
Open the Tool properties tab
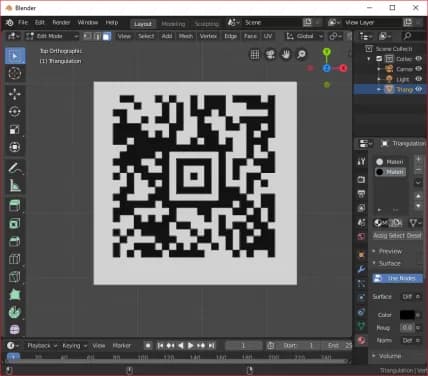[x=361, y=162]
